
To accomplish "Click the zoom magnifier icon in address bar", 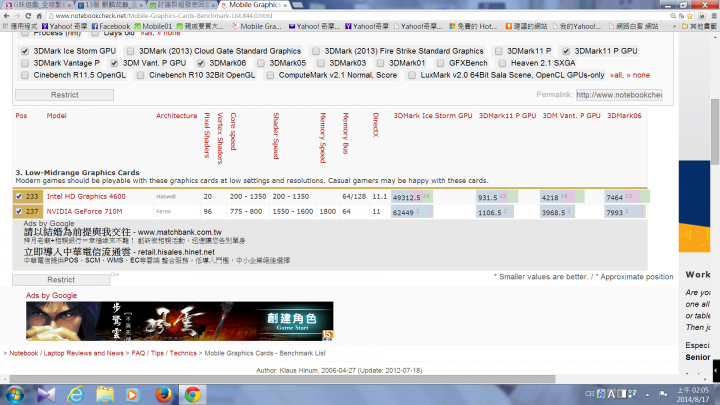I will (673, 16).
